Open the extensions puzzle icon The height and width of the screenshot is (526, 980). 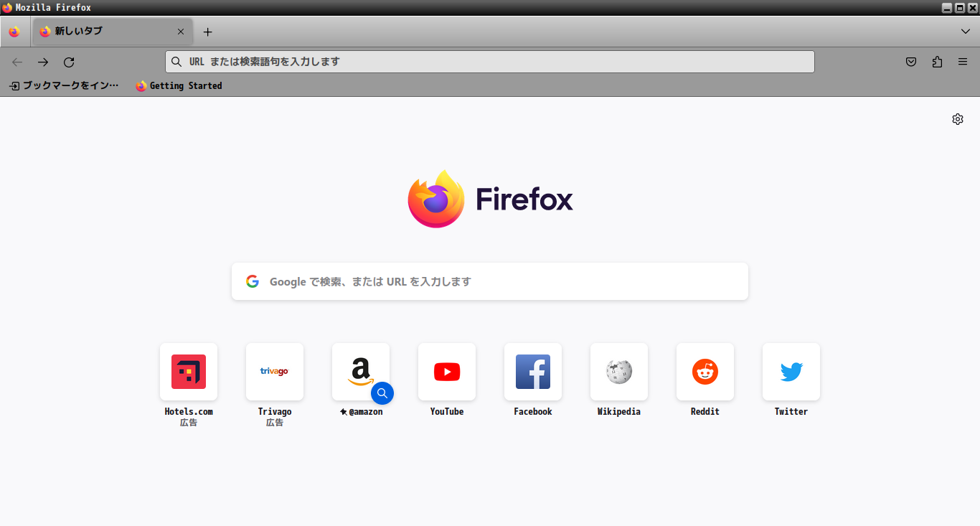pos(937,62)
